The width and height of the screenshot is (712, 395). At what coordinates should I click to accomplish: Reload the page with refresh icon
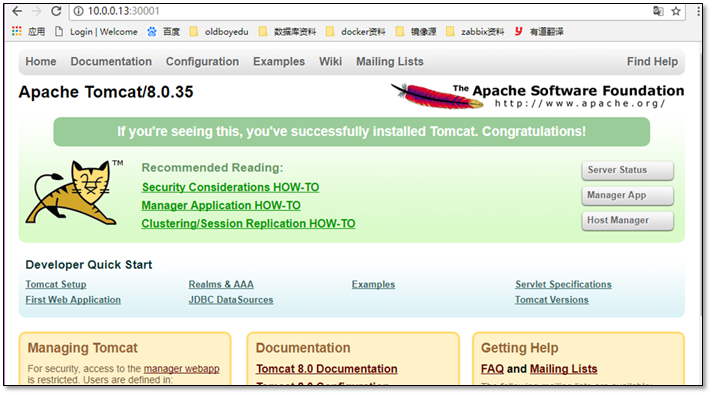[56, 11]
